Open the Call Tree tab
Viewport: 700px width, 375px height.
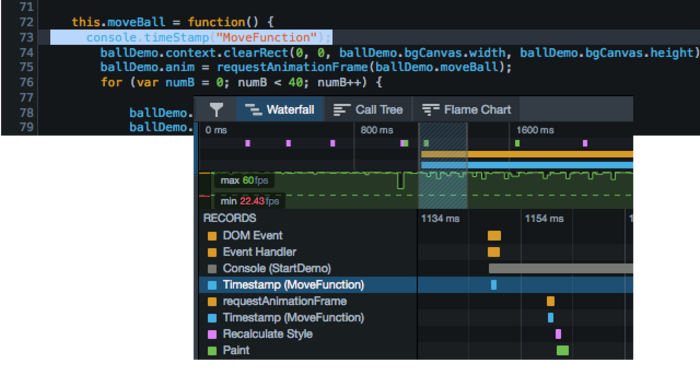tap(368, 110)
